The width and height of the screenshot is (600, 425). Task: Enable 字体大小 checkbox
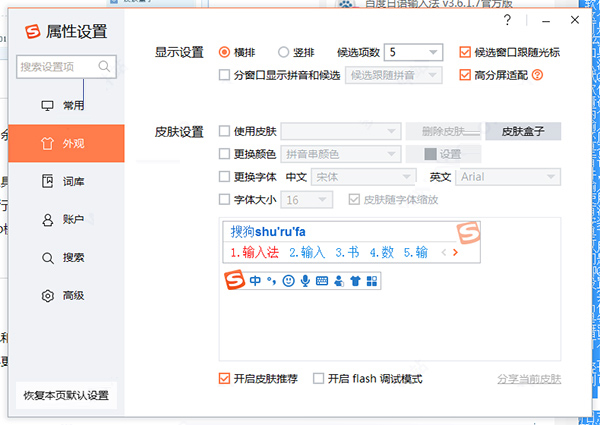pyautogui.click(x=224, y=199)
